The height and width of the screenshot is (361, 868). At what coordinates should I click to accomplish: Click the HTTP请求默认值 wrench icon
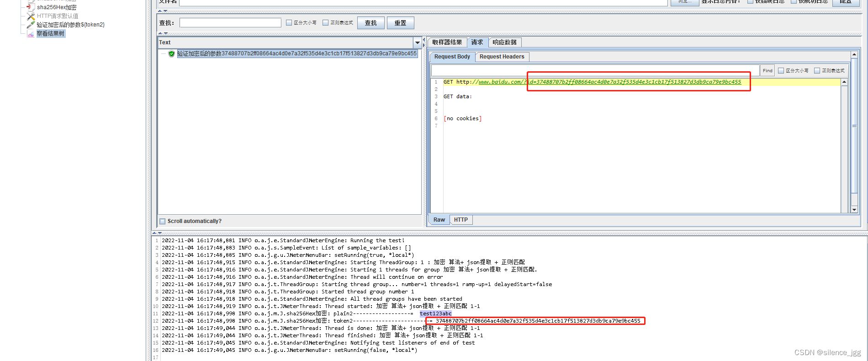[31, 16]
